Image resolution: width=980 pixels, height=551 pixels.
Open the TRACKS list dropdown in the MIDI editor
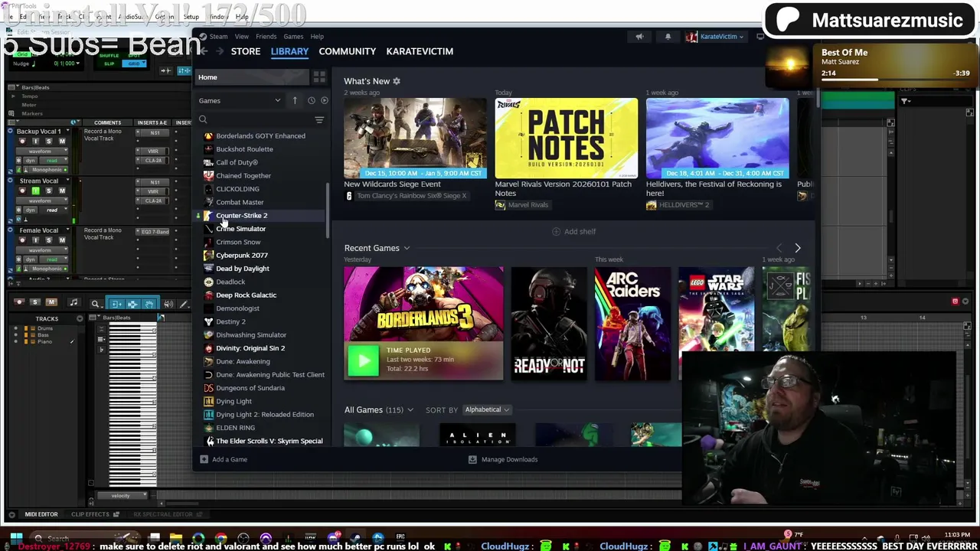click(80, 318)
